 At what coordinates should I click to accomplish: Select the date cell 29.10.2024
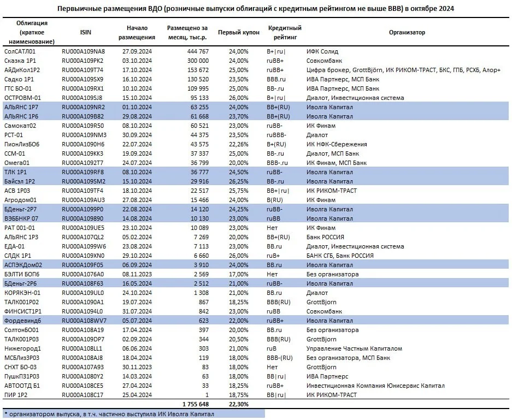137,256
